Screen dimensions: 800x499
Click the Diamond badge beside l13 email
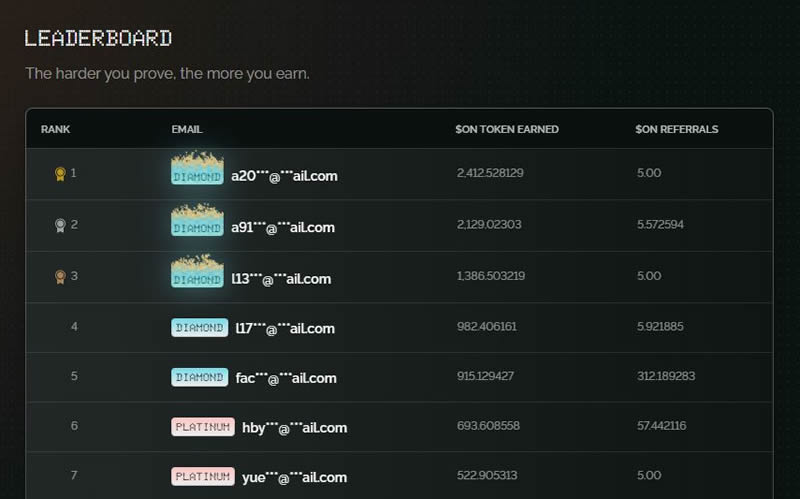(197, 280)
